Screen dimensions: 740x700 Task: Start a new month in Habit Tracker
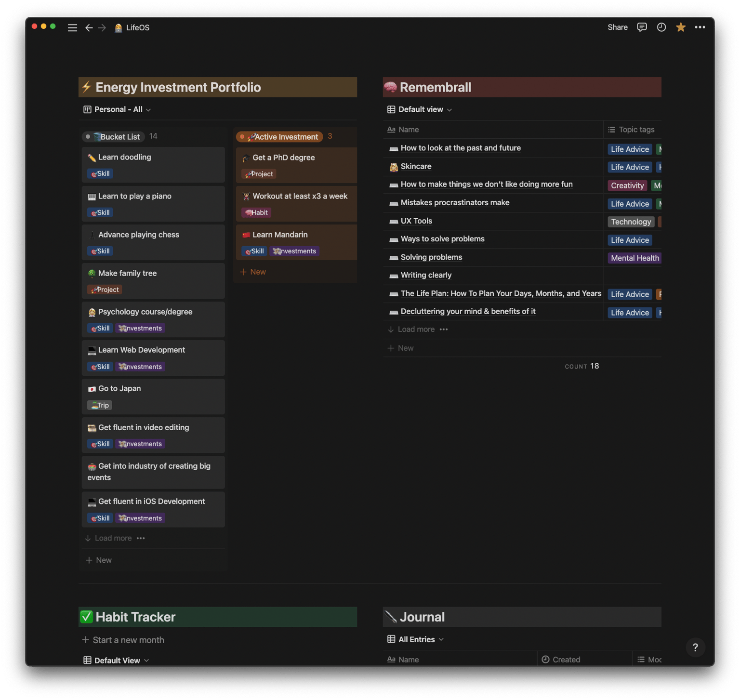coord(123,640)
